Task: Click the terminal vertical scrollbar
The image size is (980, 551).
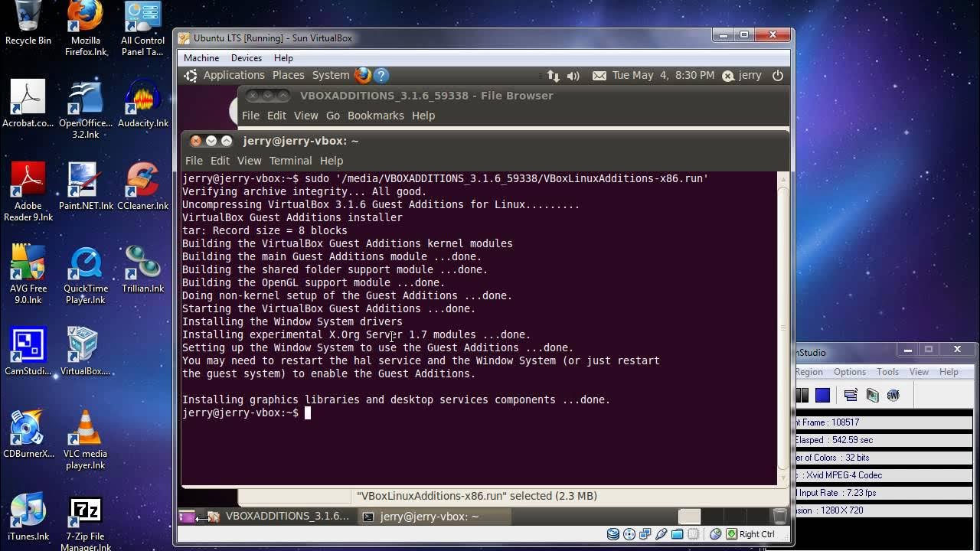Action: click(x=782, y=328)
